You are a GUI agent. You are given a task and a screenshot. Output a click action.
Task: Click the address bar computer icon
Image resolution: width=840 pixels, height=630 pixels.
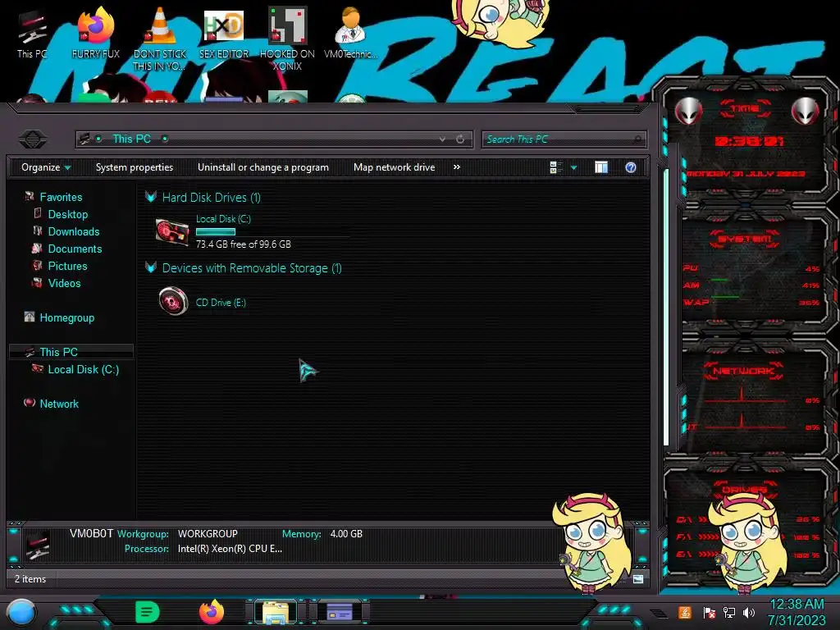point(84,139)
